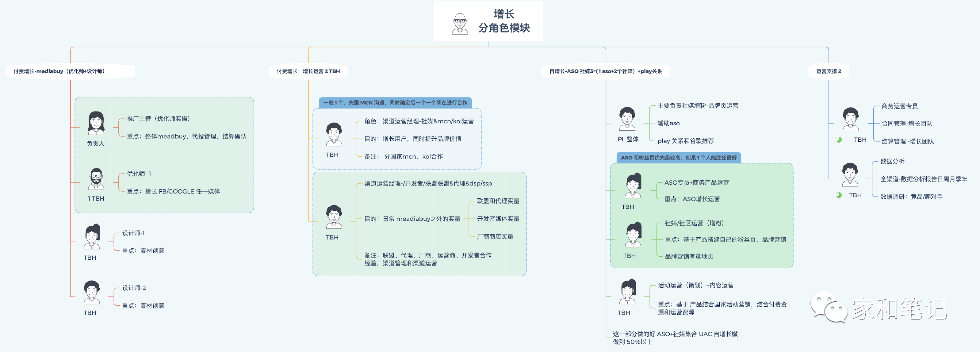
Task: Toggle the progress pie marker on 数据分析 TBH node
Action: 839,195
